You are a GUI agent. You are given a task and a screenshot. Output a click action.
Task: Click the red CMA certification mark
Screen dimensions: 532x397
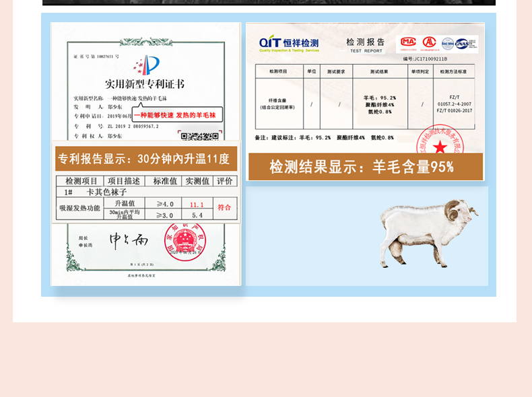tap(408, 42)
